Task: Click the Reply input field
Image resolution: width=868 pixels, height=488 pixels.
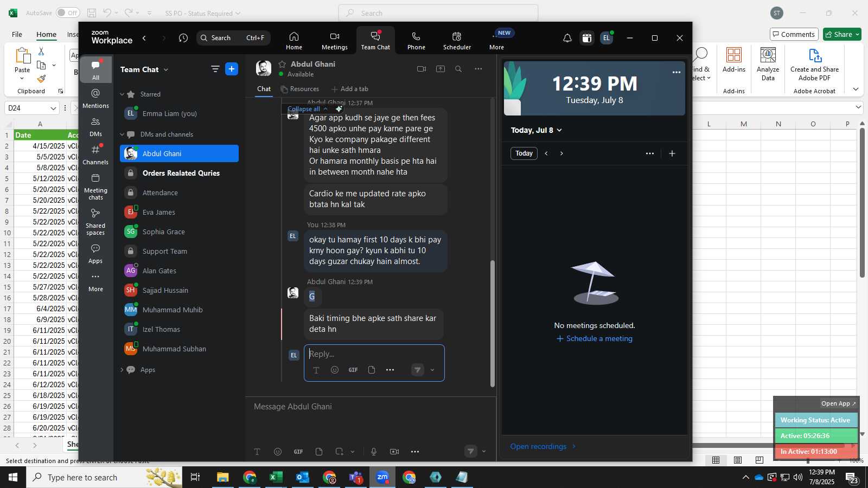Action: (x=374, y=354)
